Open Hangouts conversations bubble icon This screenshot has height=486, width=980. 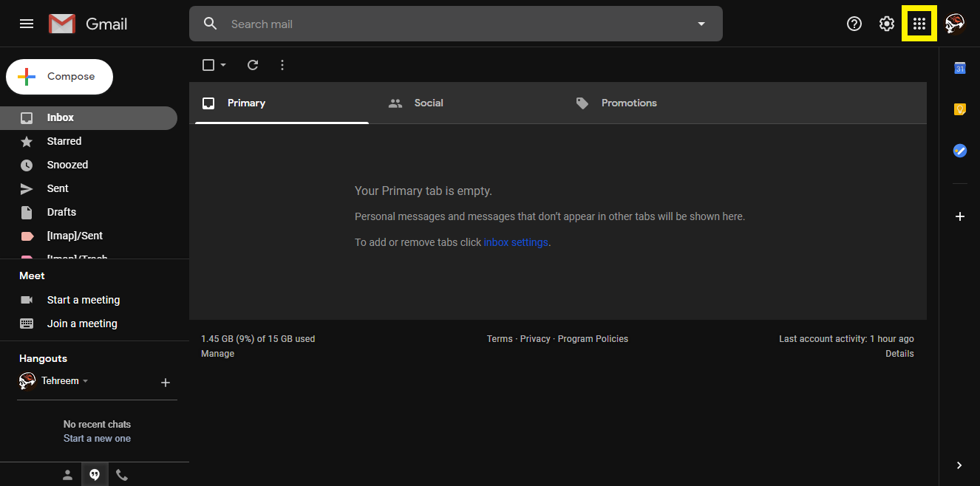coord(95,475)
